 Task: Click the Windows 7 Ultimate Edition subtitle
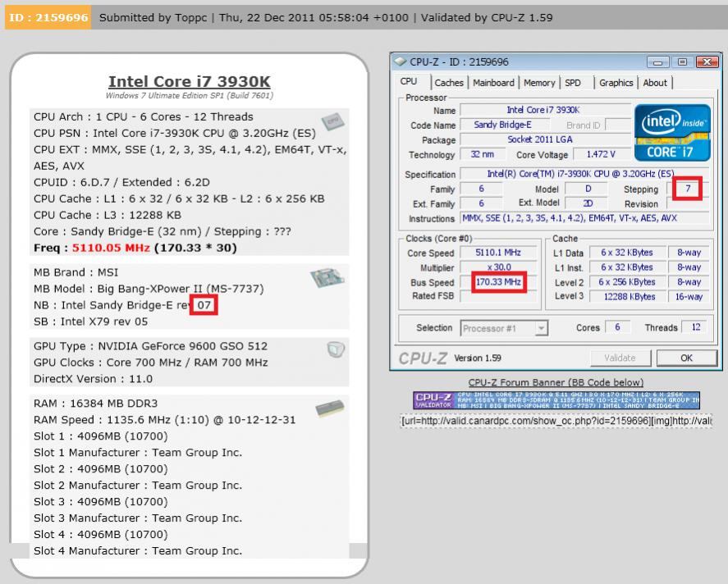point(190,95)
